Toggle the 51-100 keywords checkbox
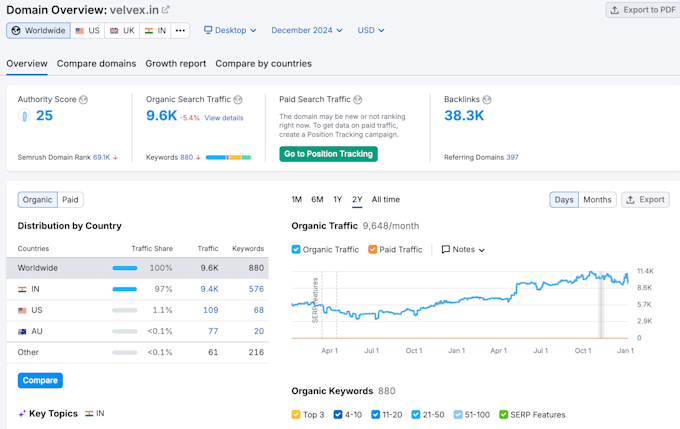The height and width of the screenshot is (429, 680). point(458,415)
